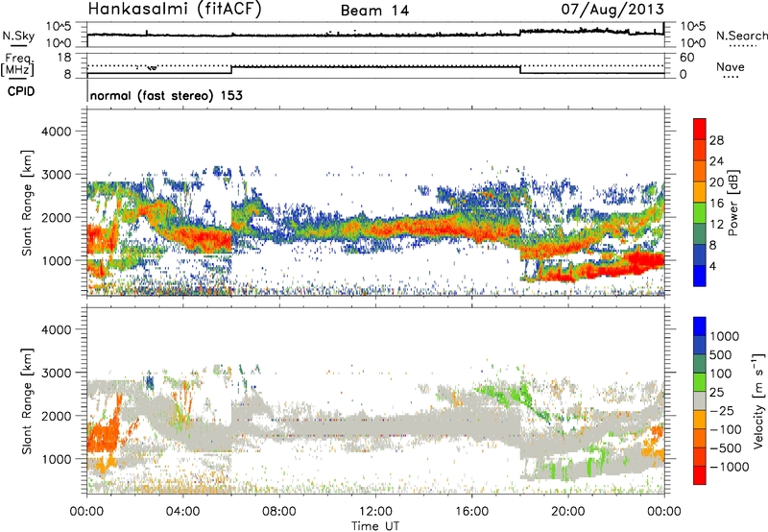Click the 3000 tick on velocity panel
Viewport: 768px width, 532px height.
56,373
